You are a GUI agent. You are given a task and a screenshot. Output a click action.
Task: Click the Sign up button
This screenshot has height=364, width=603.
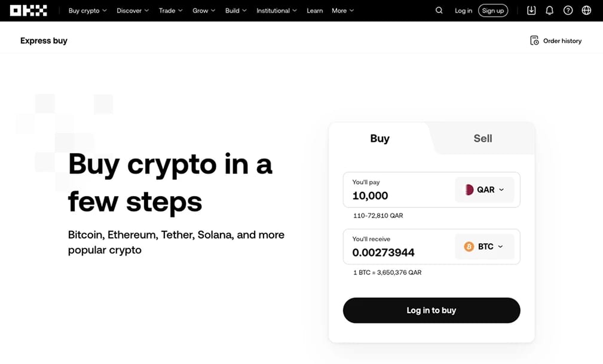tap(493, 11)
